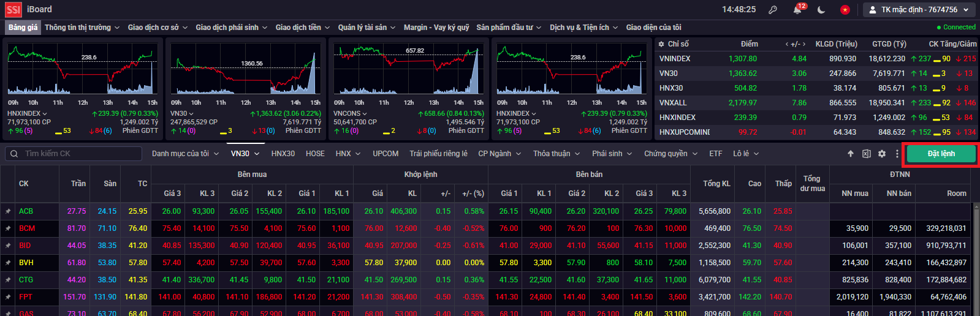Click the Tìm kiếm CK search field
The width and height of the screenshot is (980, 316).
74,154
